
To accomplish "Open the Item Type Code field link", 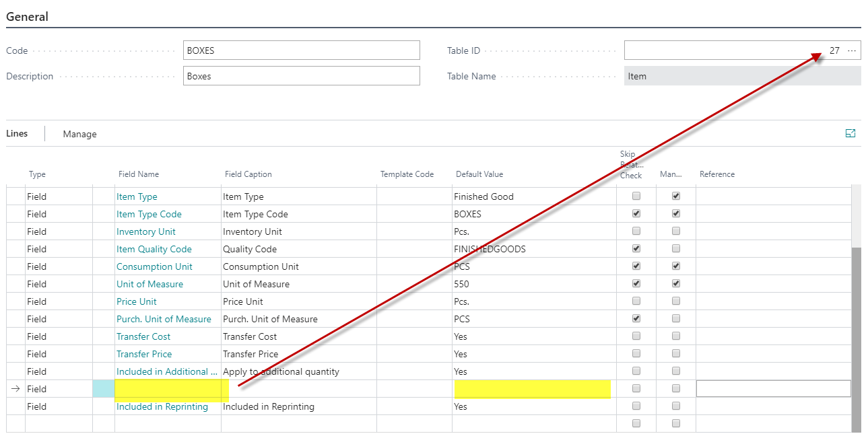I will tap(149, 214).
